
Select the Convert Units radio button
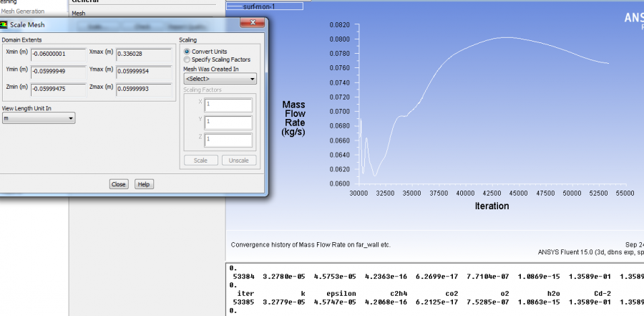tap(187, 52)
